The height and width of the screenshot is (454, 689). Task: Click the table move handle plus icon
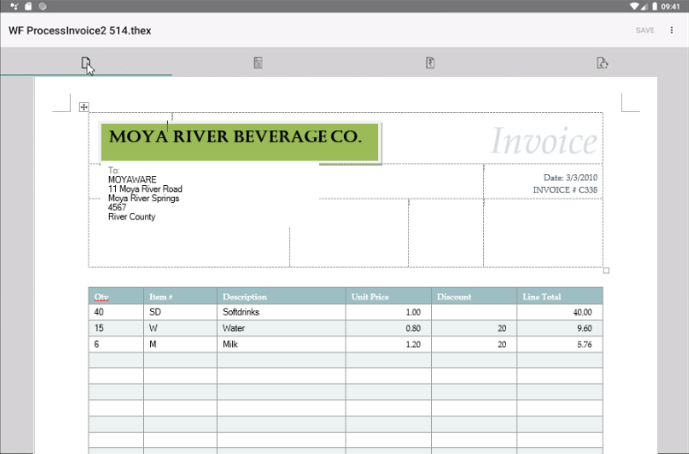tap(84, 107)
